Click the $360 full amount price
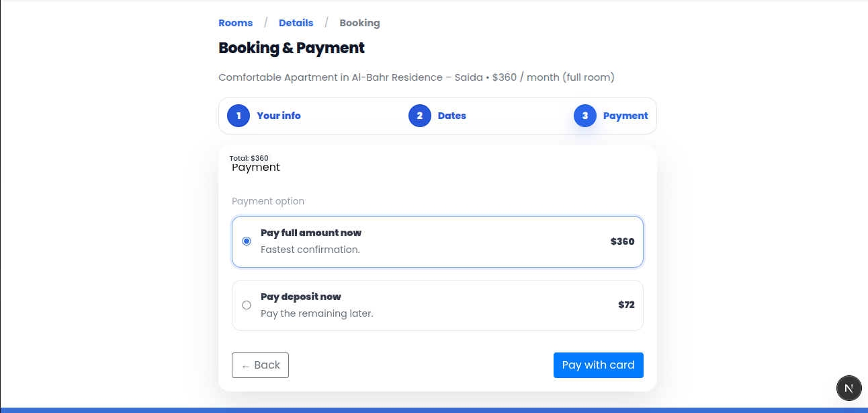The width and height of the screenshot is (868, 413). 622,241
